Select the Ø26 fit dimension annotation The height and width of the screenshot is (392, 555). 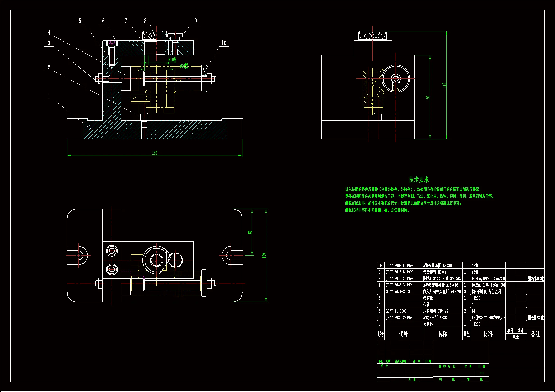click(x=184, y=66)
